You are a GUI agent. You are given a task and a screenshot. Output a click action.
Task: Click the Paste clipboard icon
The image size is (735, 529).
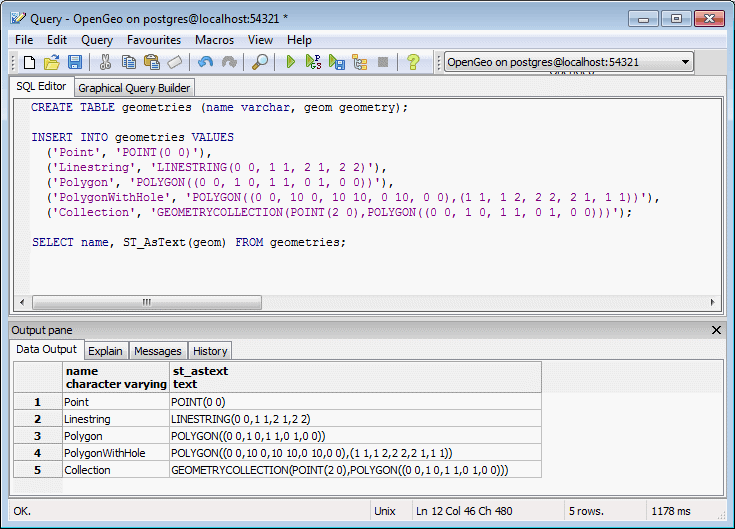point(152,62)
